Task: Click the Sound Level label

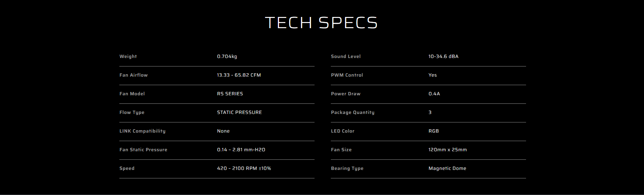Action: (346, 56)
